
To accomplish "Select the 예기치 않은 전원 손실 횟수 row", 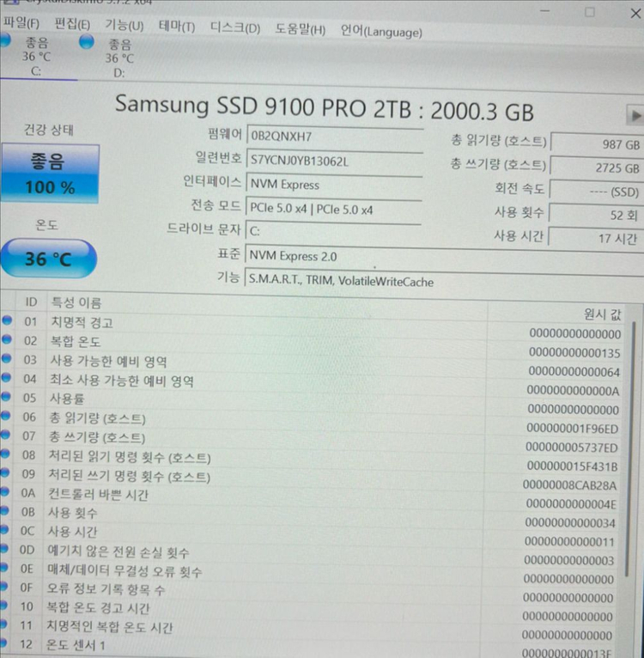I will pyautogui.click(x=307, y=556).
